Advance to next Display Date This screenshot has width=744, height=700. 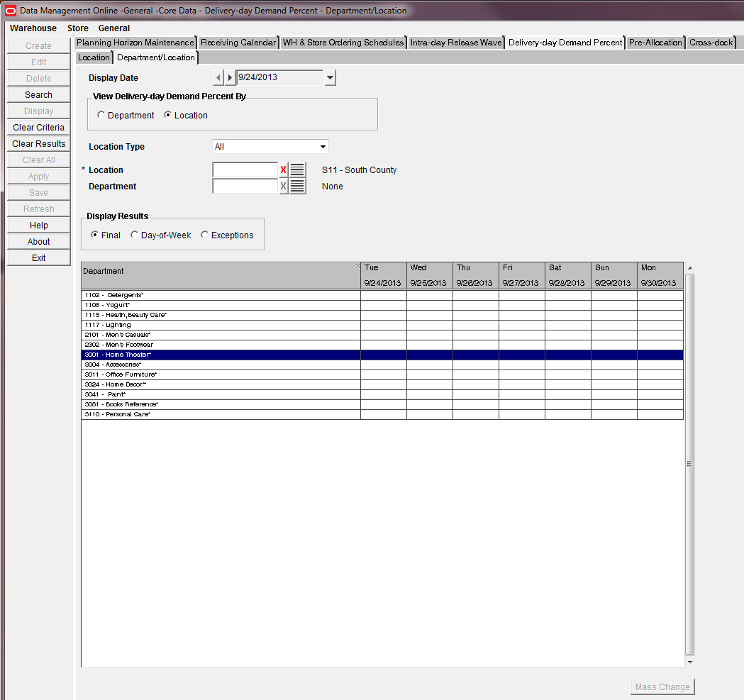[230, 77]
